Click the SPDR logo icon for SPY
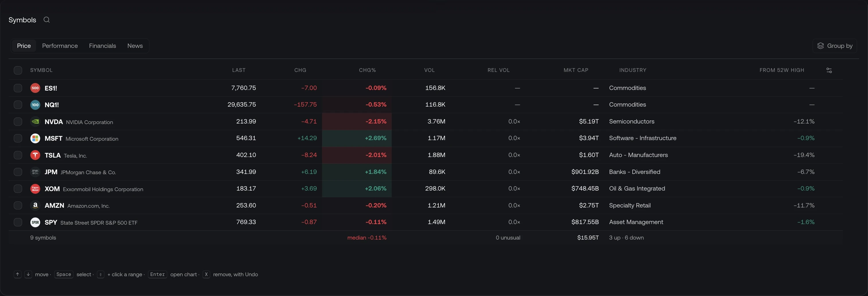This screenshot has width=868, height=296. click(x=35, y=222)
